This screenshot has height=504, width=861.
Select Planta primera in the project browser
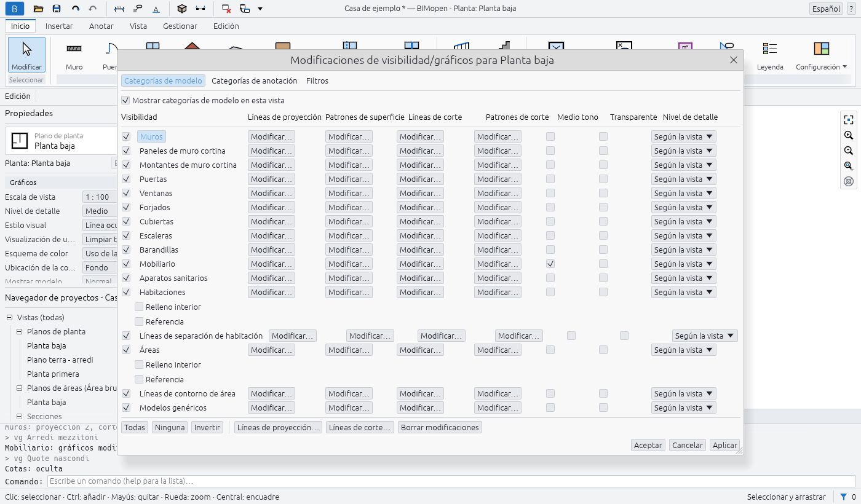[x=53, y=374]
